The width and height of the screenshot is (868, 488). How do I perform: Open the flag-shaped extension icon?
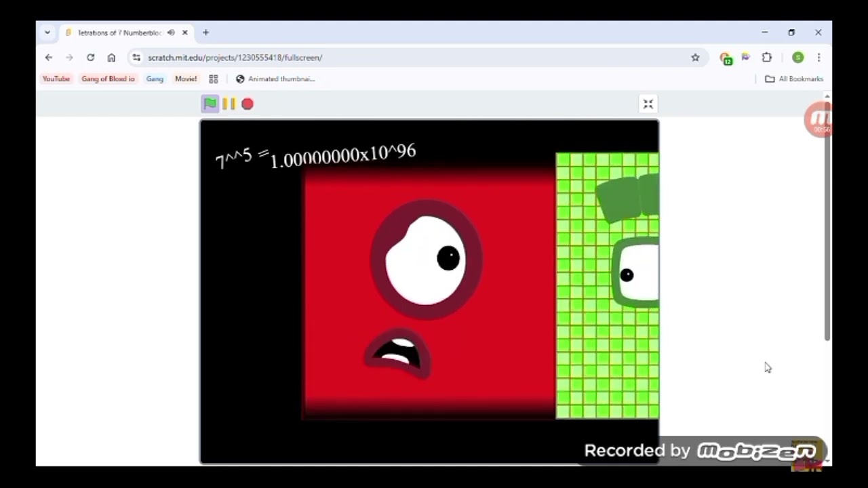746,58
